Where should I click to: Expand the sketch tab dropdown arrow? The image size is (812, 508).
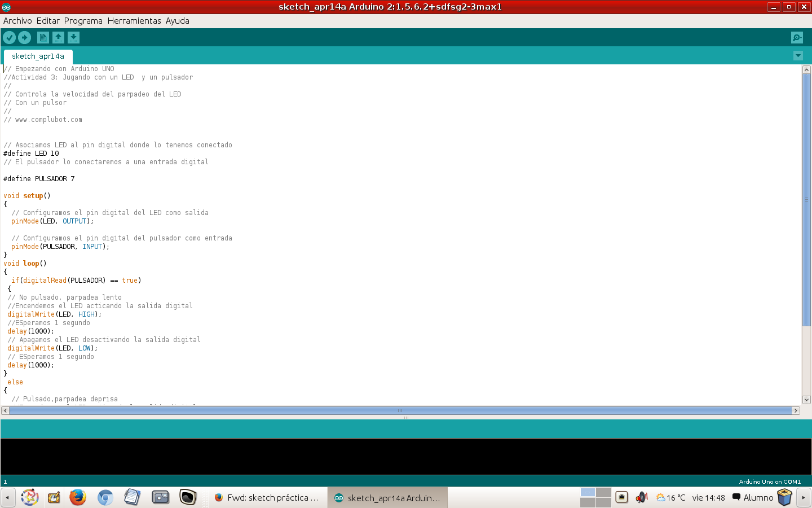pos(798,55)
